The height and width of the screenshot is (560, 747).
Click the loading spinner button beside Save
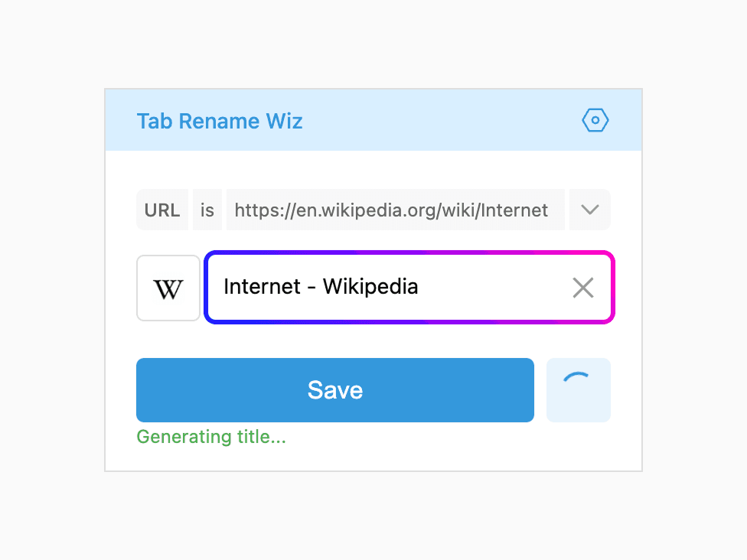579,390
